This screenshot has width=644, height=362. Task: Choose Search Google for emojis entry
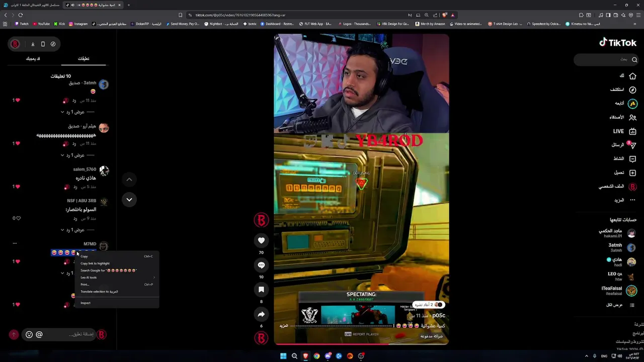[x=117, y=270]
